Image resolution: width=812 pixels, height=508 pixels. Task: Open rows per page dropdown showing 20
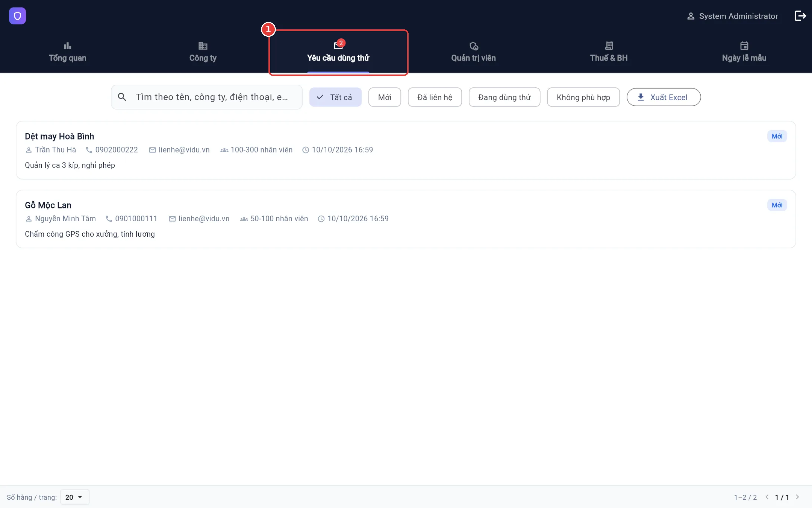(74, 497)
